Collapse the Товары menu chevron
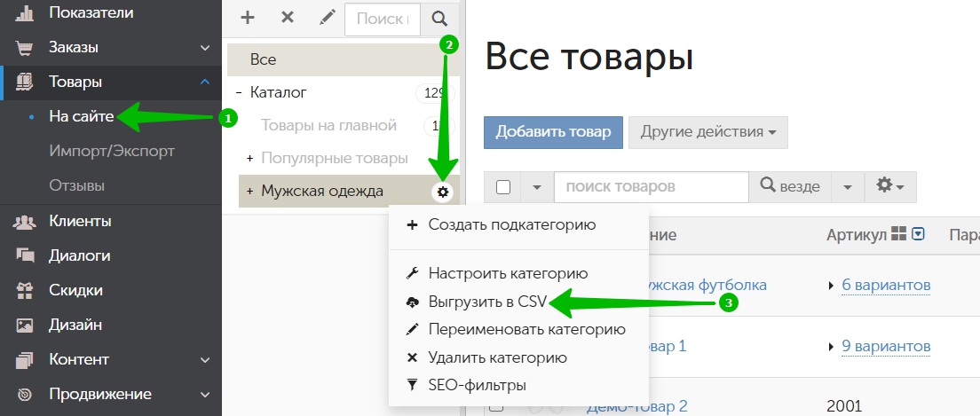Viewport: 980px width, 416px height. tap(205, 82)
